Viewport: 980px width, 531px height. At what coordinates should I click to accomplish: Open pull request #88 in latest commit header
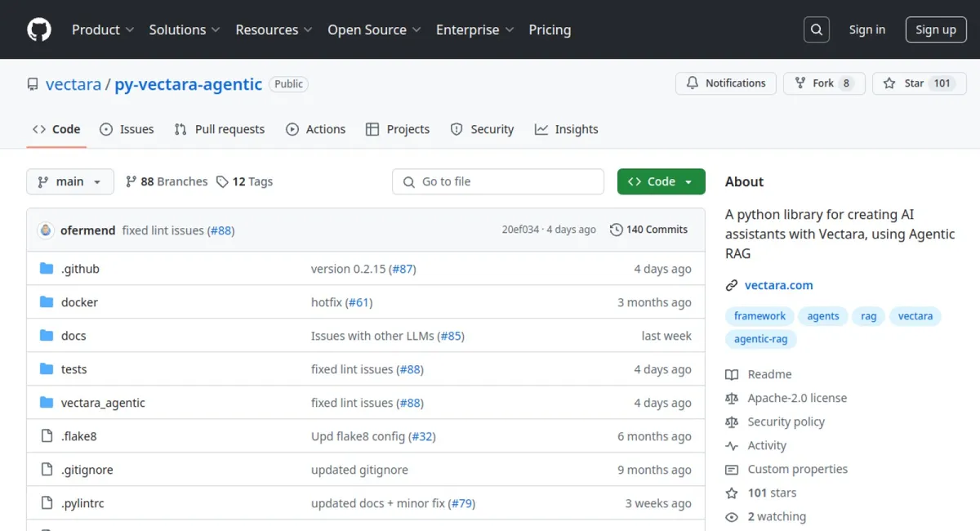click(220, 230)
